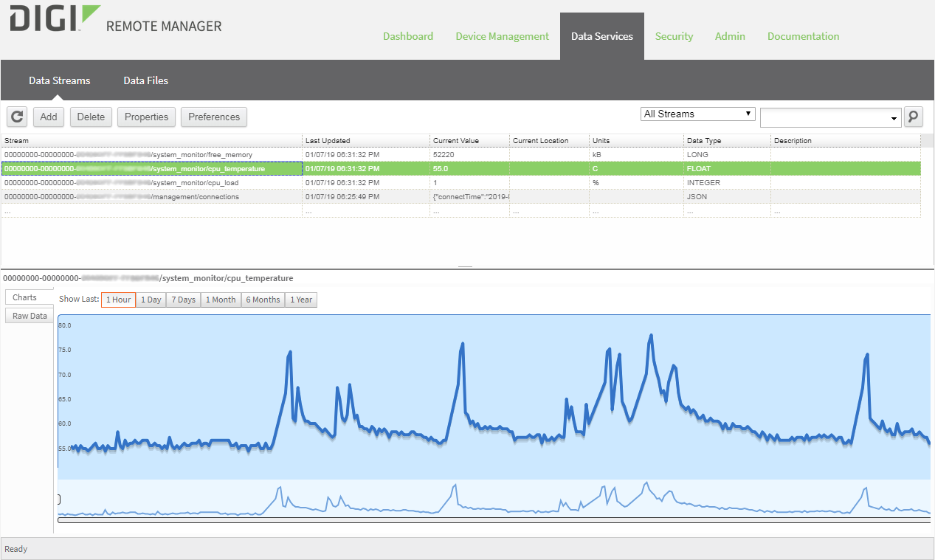Image resolution: width=935 pixels, height=560 pixels.
Task: Click the INTEGER data type cell
Action: tap(728, 182)
